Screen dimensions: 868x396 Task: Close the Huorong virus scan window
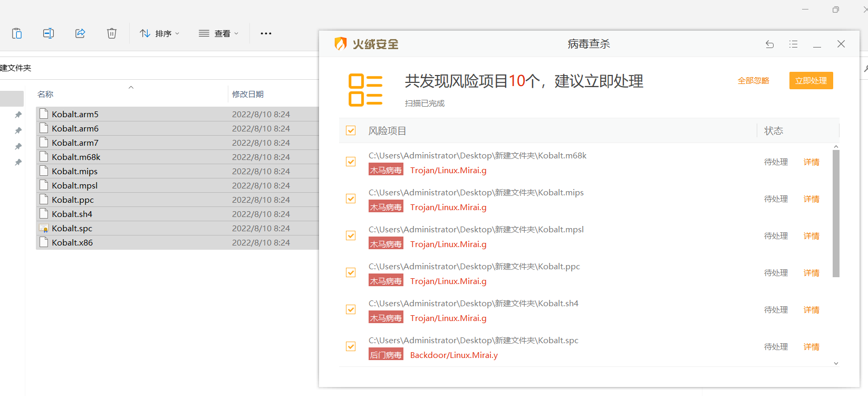841,44
